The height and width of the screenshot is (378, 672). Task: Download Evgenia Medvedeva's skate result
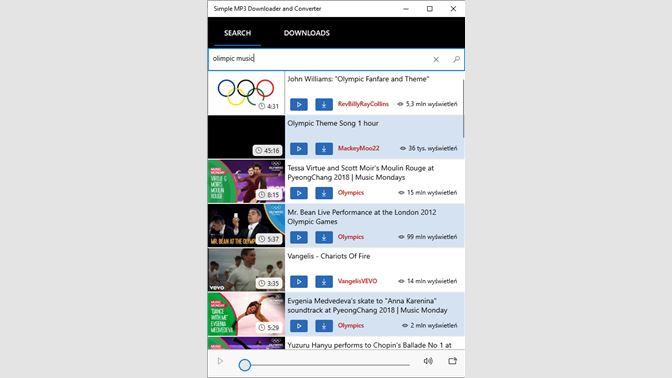(324, 326)
